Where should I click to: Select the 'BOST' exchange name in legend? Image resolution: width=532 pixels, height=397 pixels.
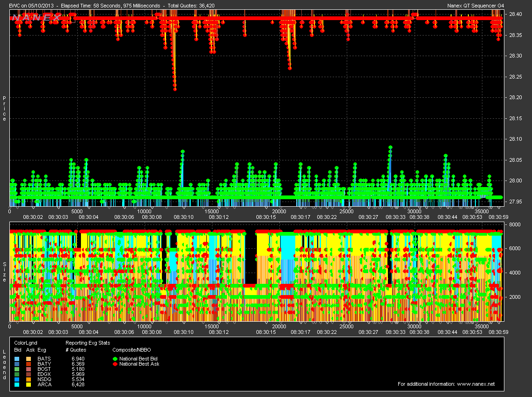coord(44,369)
